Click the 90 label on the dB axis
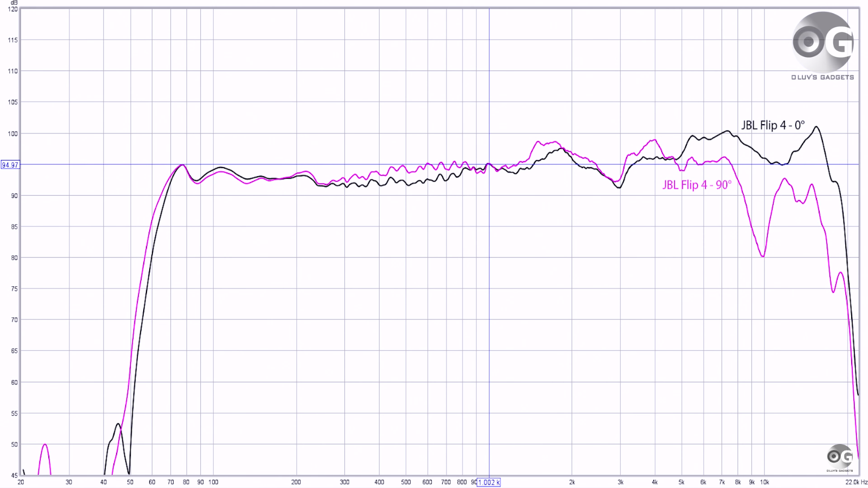Image resolution: width=868 pixels, height=488 pixels. coord(15,196)
